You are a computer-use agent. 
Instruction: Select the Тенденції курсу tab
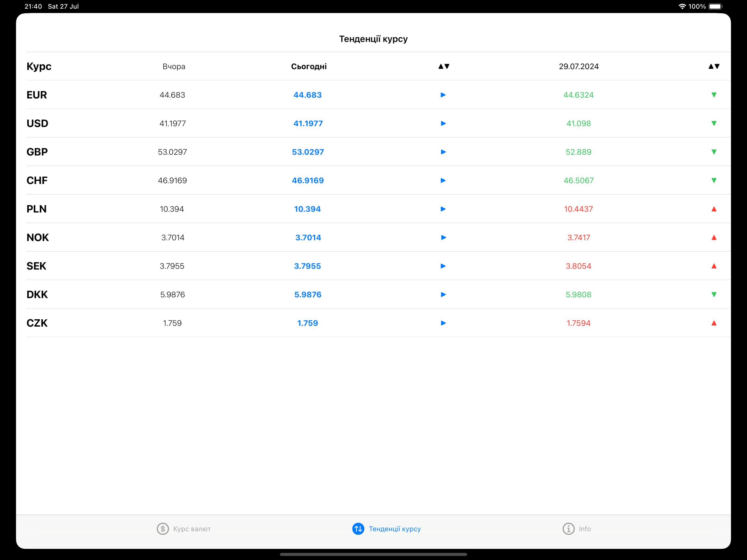pos(386,529)
